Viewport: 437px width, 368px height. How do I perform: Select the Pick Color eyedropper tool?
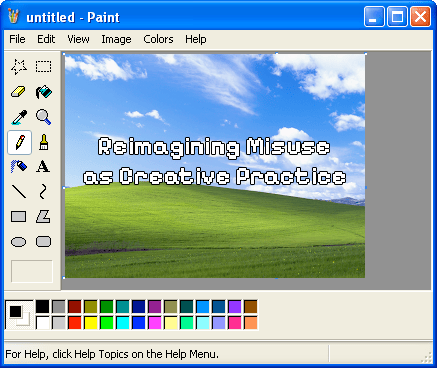19,117
